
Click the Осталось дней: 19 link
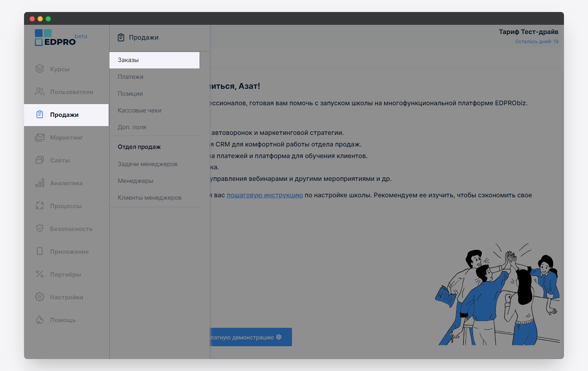point(536,42)
